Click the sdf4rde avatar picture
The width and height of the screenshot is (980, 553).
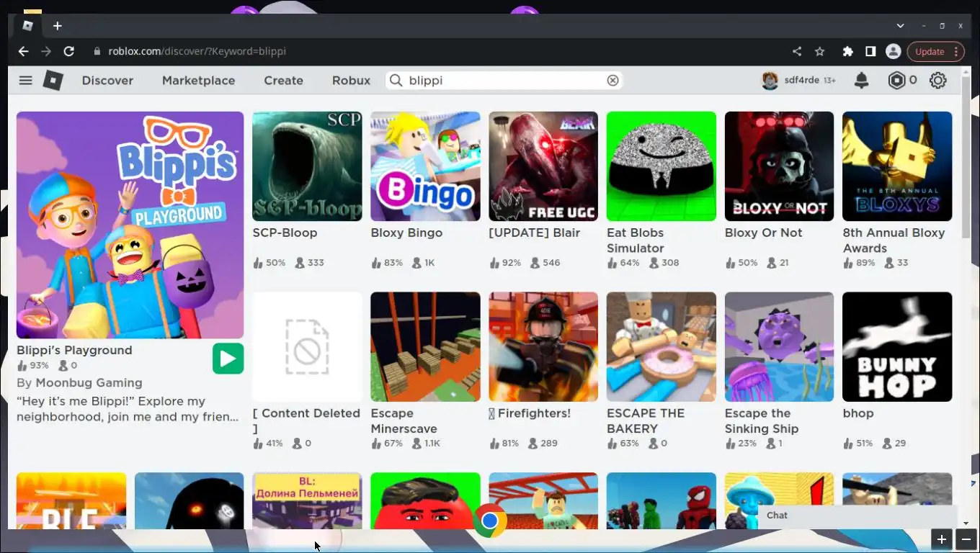pos(770,81)
